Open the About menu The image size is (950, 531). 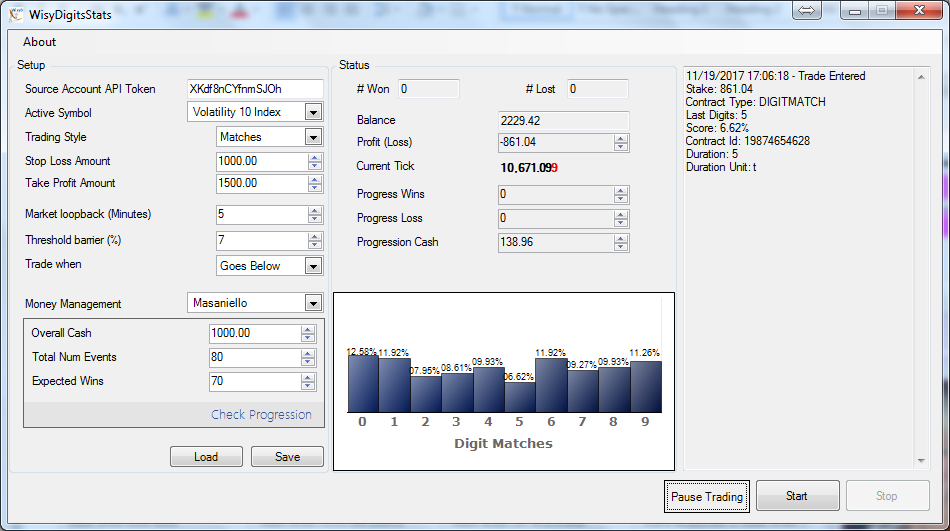(x=39, y=42)
